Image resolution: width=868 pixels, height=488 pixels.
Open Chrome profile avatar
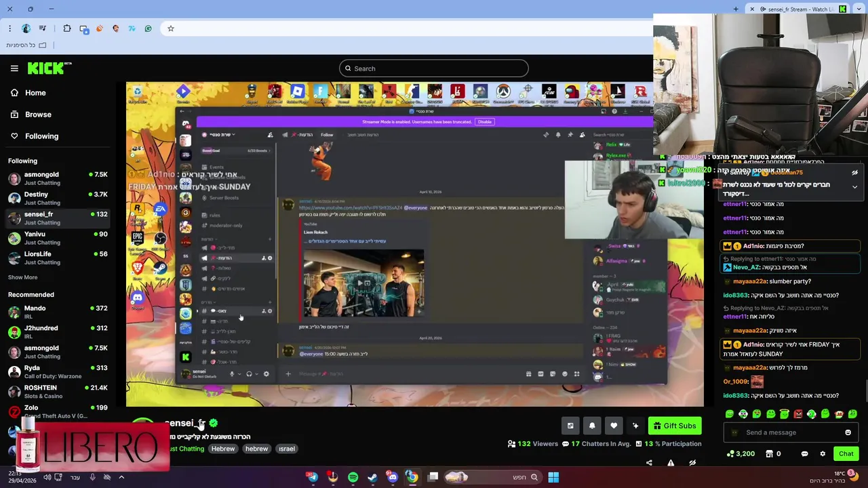(26, 28)
